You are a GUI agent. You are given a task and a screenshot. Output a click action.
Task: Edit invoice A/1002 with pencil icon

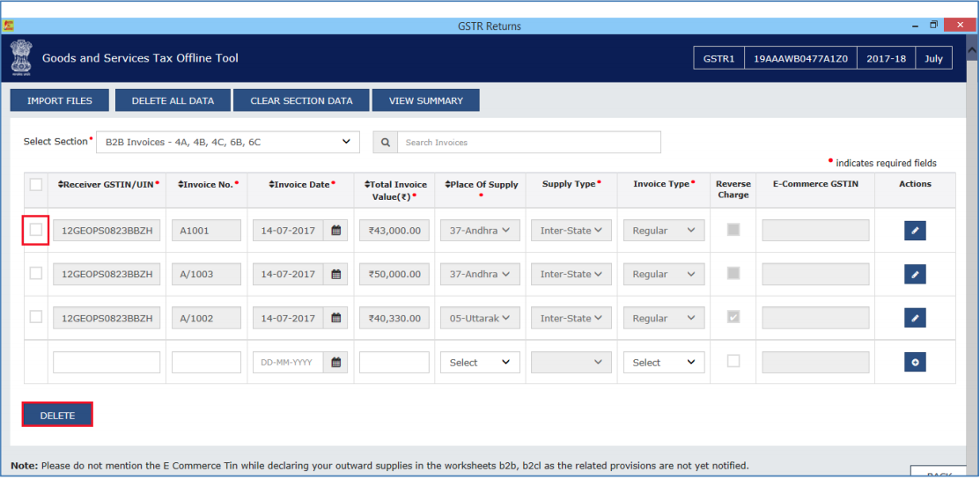click(x=915, y=318)
